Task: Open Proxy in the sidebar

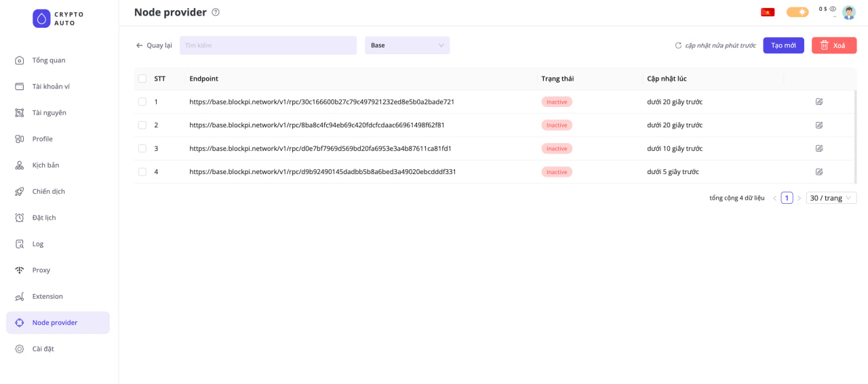Action: point(41,270)
